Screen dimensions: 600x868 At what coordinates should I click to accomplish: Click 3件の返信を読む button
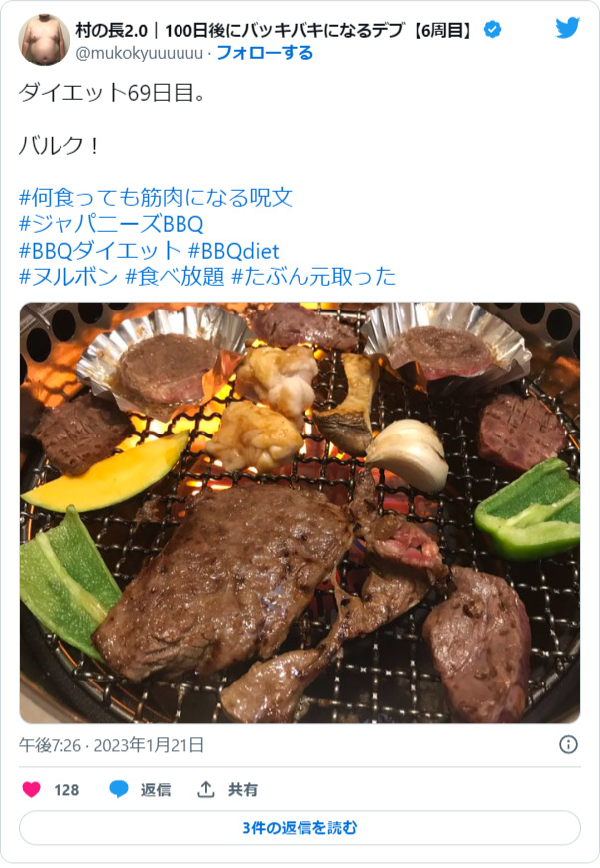[300, 828]
